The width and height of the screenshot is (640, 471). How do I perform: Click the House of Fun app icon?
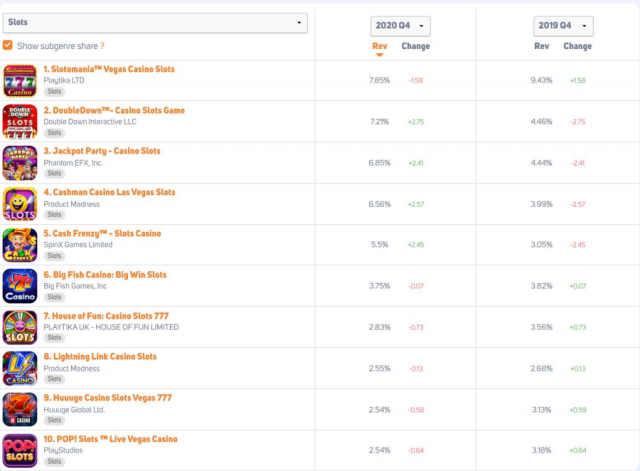(20, 327)
